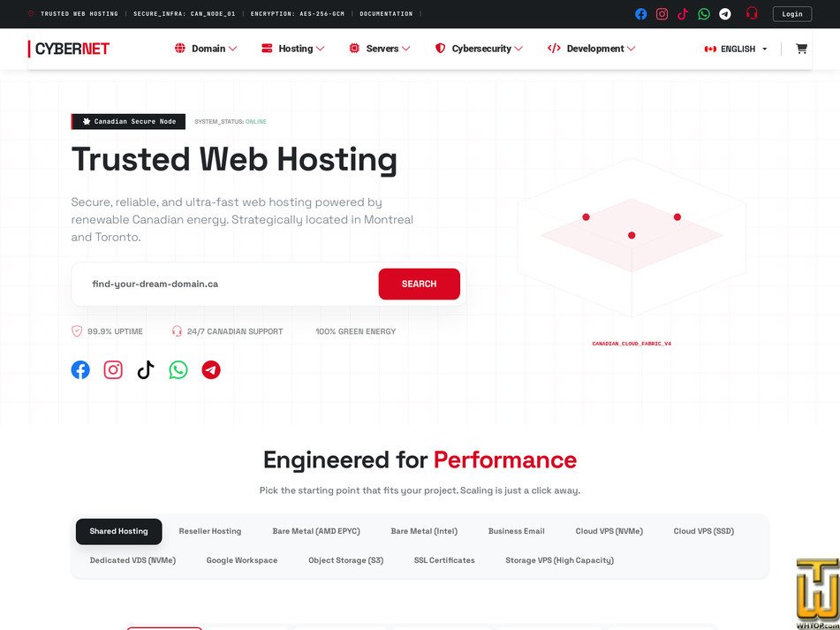Click the Trusted Web Hosting heading
This screenshot has height=630, width=840.
point(234,160)
